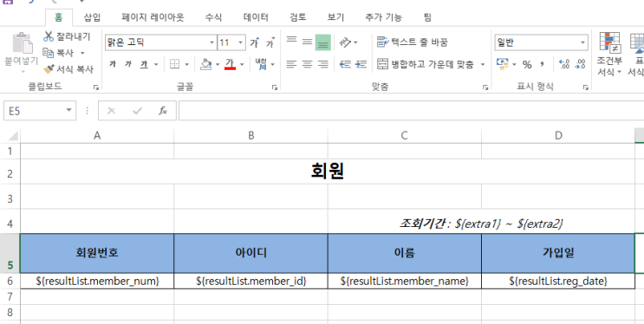
Task: Apply percent style
Action: (527, 64)
